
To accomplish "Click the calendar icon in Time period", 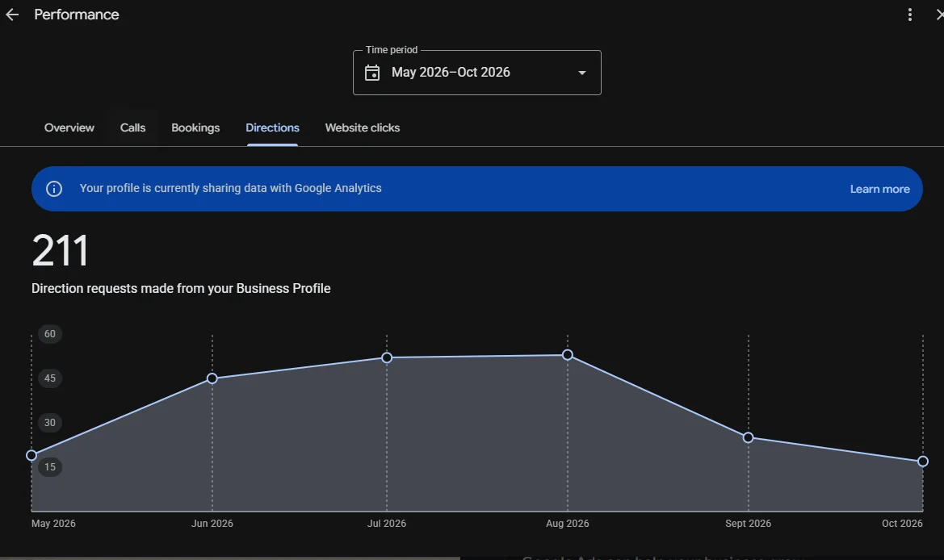I will pyautogui.click(x=372, y=73).
